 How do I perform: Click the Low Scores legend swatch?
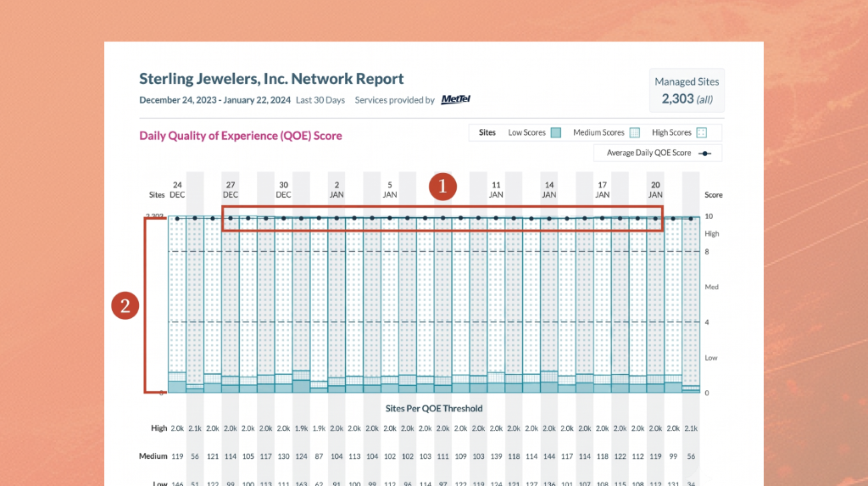[x=556, y=132]
